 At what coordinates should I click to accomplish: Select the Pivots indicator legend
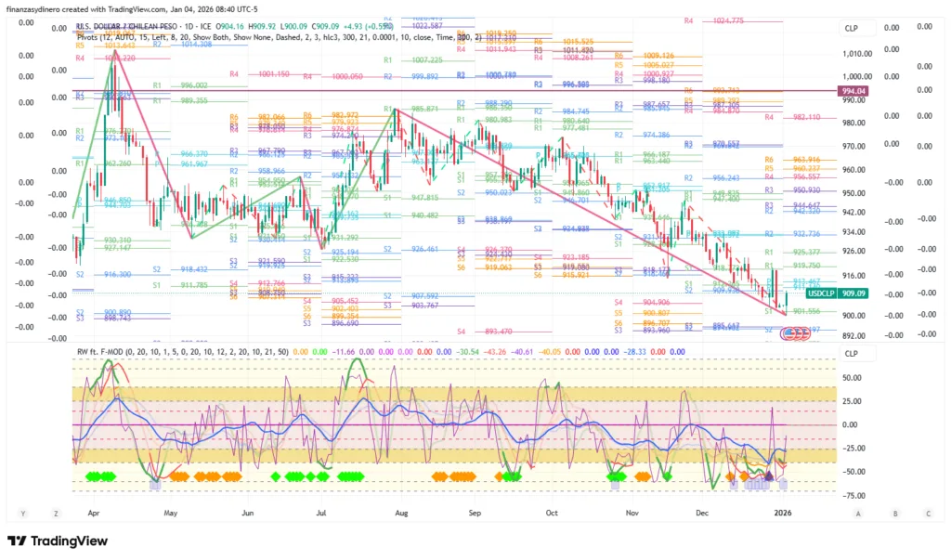tap(93, 37)
